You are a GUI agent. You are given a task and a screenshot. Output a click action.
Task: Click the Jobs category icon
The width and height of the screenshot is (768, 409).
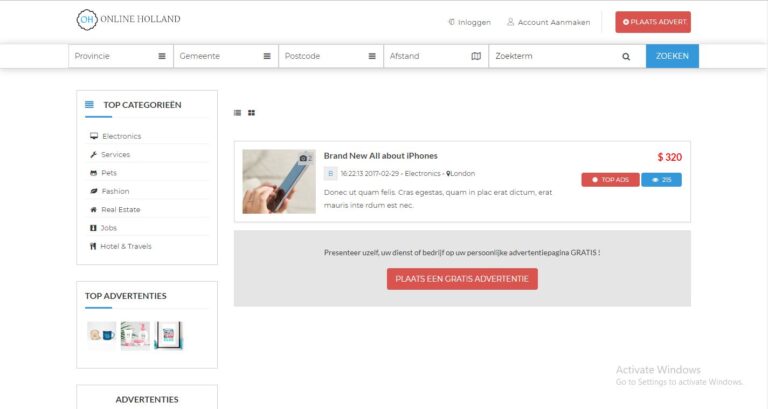pyautogui.click(x=93, y=228)
